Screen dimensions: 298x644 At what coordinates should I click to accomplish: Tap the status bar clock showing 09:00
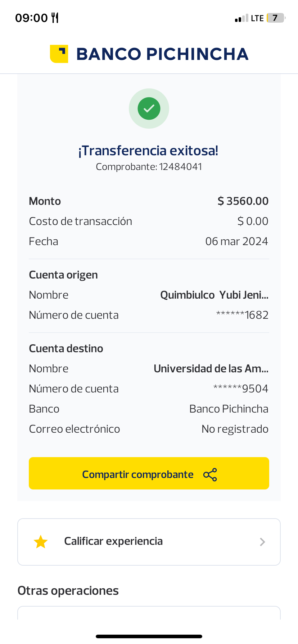tap(31, 18)
